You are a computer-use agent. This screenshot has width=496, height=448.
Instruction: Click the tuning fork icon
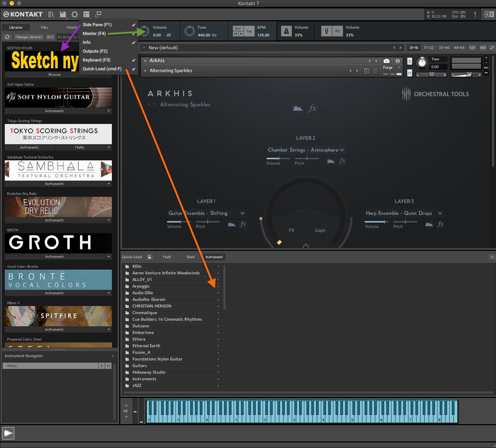(x=326, y=31)
